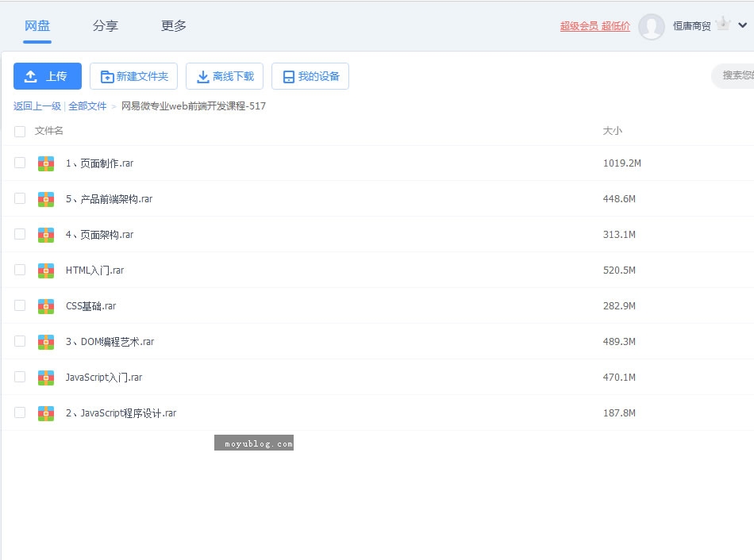This screenshot has width=754, height=560.
Task: Check the box for JavaScript入门.rar
Action: 20,377
